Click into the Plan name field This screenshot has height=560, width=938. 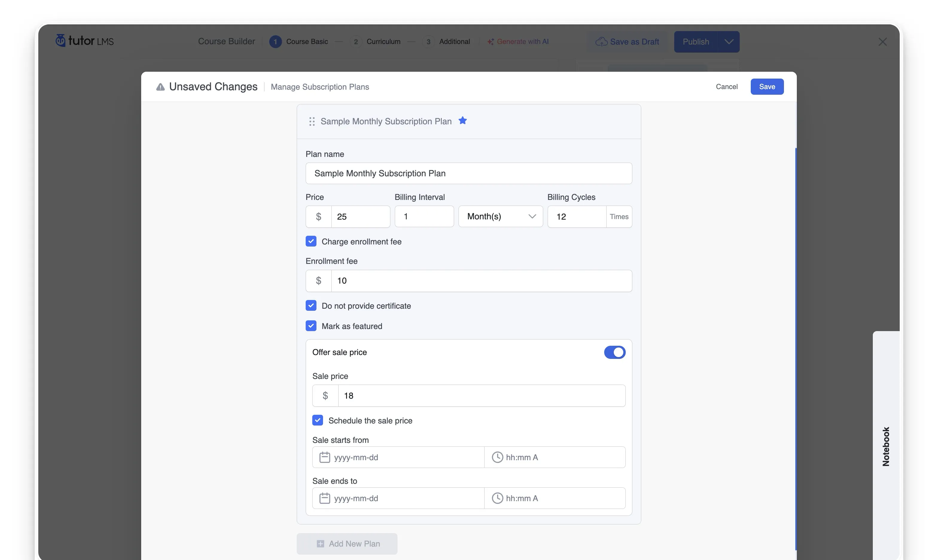[468, 173]
